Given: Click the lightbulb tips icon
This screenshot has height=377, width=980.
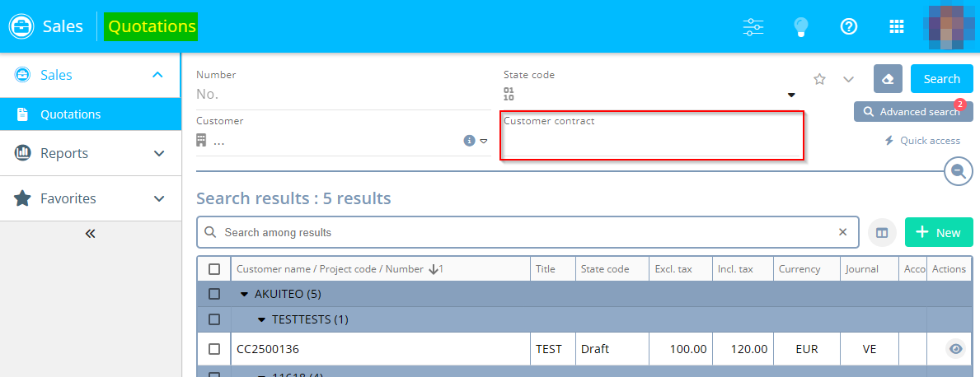Looking at the screenshot, I should [800, 26].
